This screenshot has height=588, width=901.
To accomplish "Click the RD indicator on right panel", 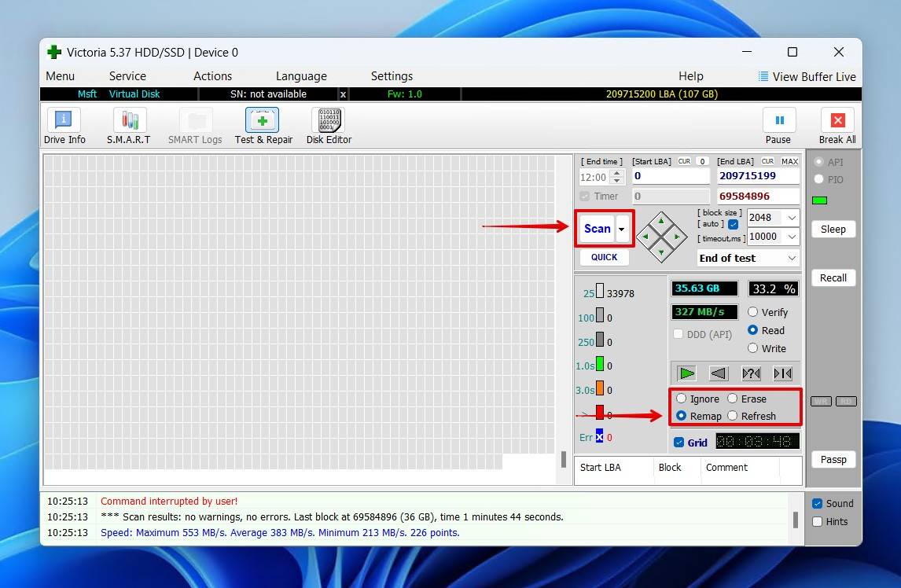I will pyautogui.click(x=846, y=401).
